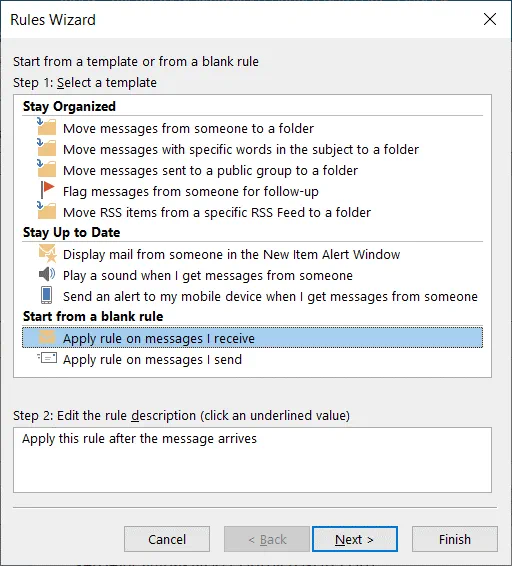Click the red flag follow-up icon
Viewport: 512px width, 566px height.
[x=47, y=190]
